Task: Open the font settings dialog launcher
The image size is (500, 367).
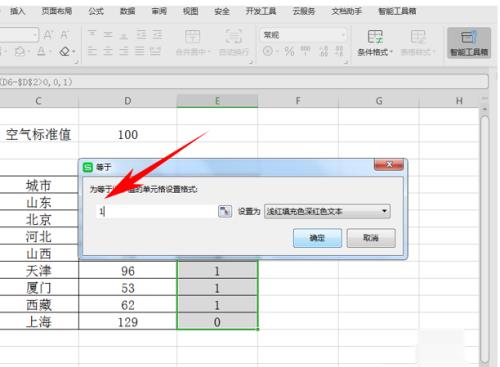Action: click(x=76, y=62)
